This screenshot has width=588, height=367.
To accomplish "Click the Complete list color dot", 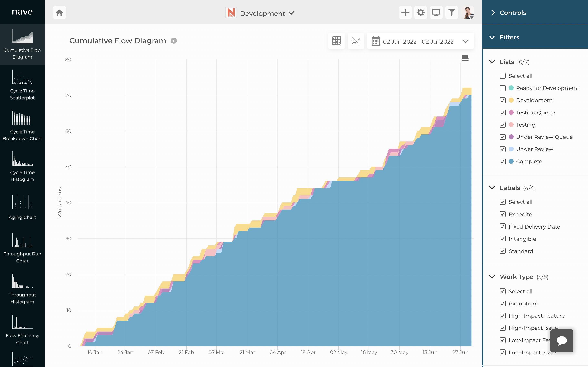I will [x=511, y=161].
